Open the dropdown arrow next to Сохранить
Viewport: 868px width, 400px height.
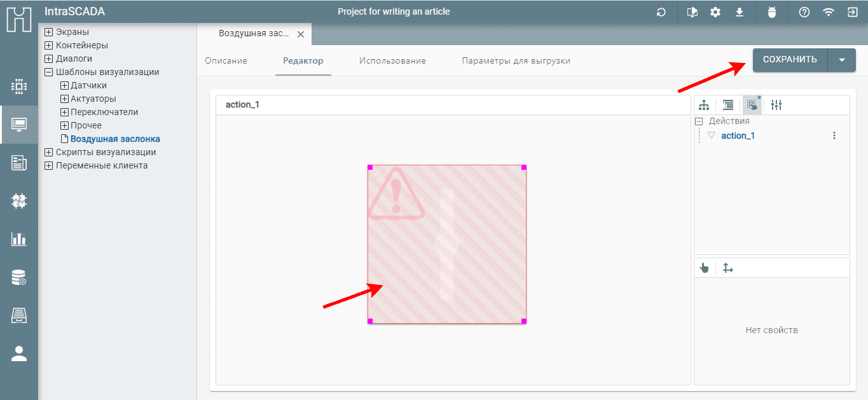point(842,60)
